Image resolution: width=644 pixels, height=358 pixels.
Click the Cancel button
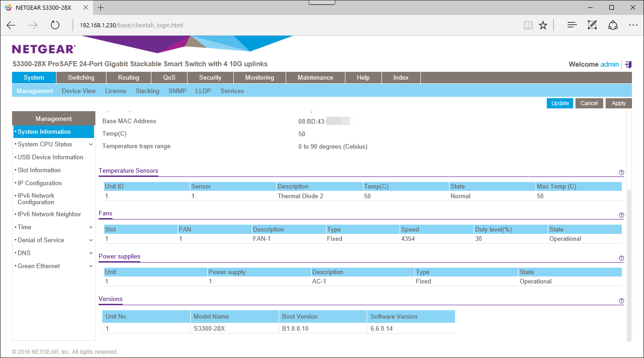click(x=589, y=103)
